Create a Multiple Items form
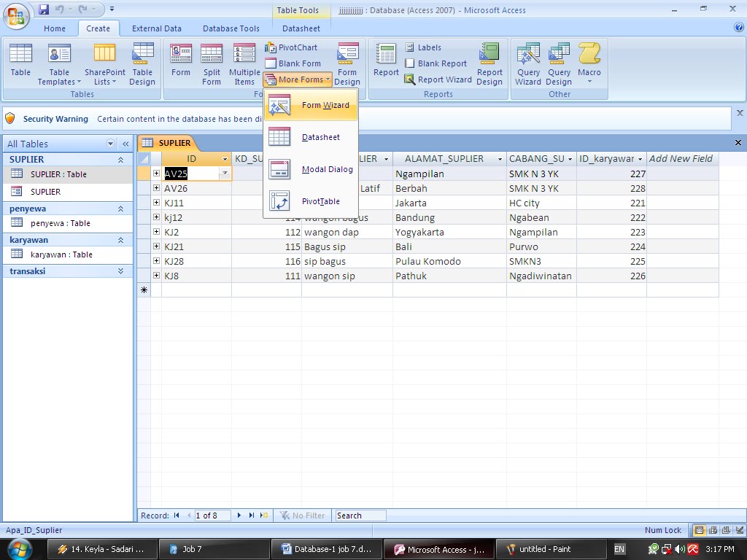Viewport: 747px width, 560px height. pos(244,64)
